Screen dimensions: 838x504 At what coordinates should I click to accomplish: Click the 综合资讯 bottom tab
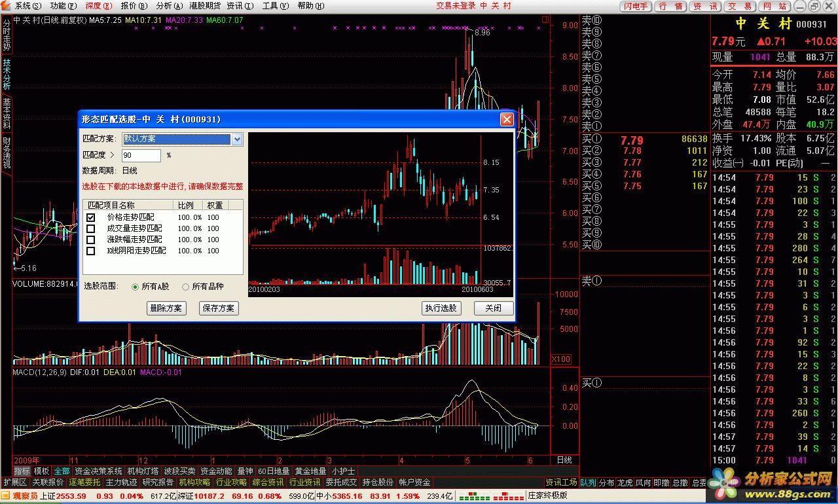[x=268, y=482]
